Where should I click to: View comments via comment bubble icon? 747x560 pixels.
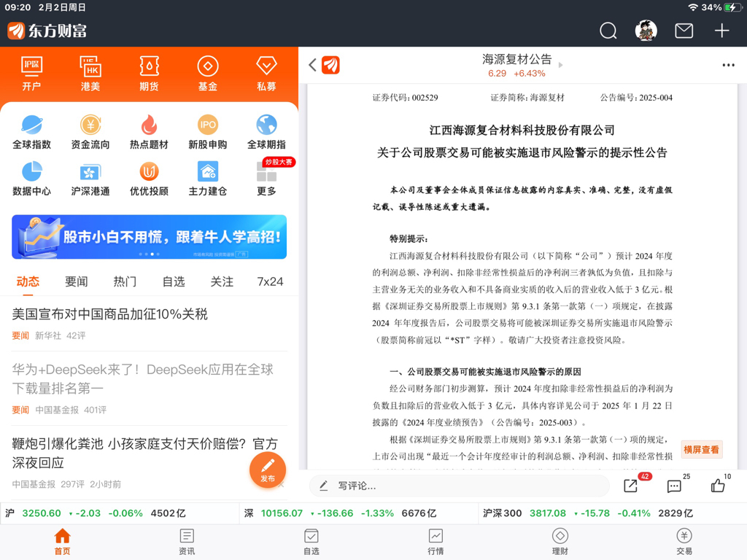click(x=673, y=486)
